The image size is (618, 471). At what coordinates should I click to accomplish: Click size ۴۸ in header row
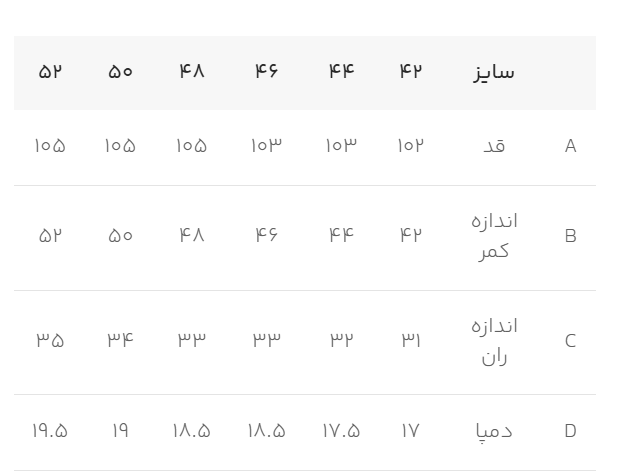tap(192, 71)
